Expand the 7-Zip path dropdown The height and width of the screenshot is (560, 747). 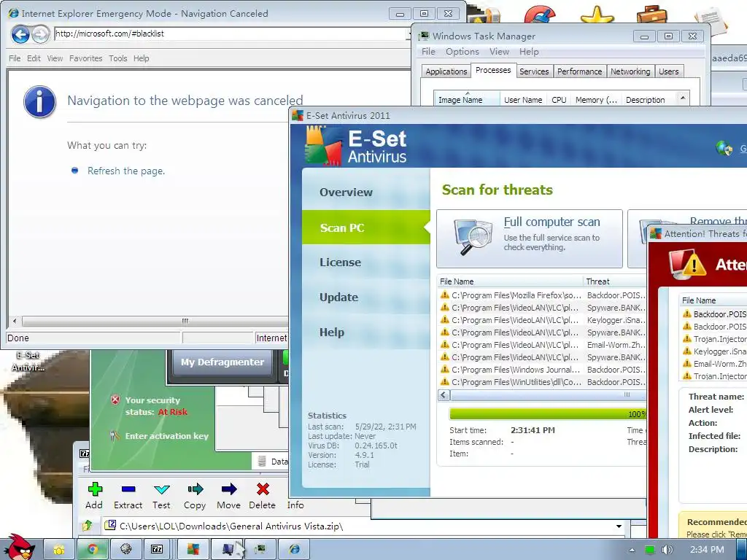(x=619, y=526)
